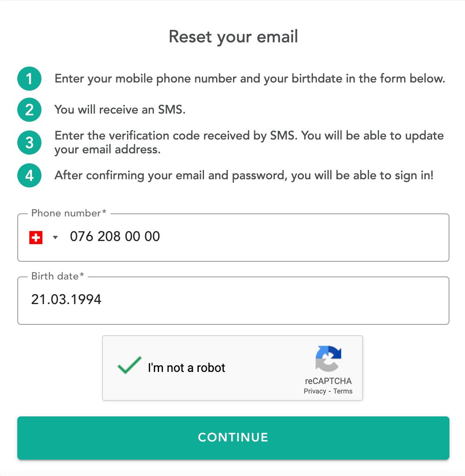Open the reCAPTCHA Privacy link
The height and width of the screenshot is (476, 465).
[x=315, y=391]
